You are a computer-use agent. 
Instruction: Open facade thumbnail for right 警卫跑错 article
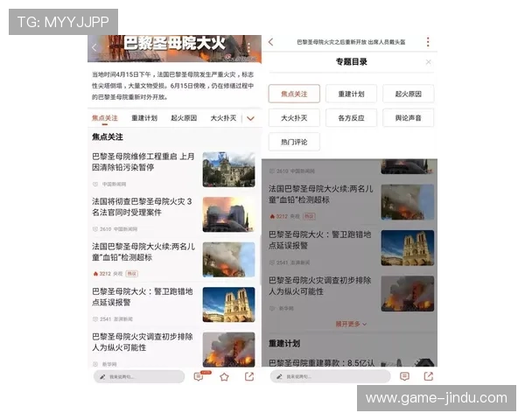click(408, 248)
